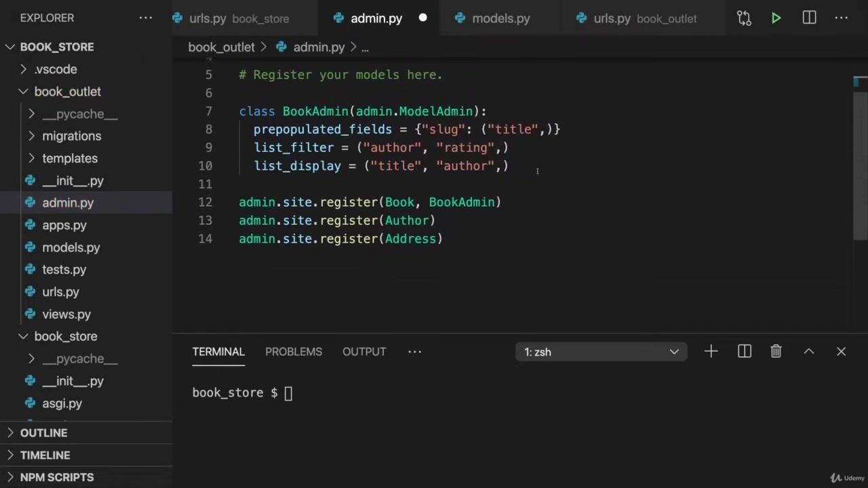Open editor more actions ellipsis
Viewport: 868px width, 488px height.
[842, 18]
